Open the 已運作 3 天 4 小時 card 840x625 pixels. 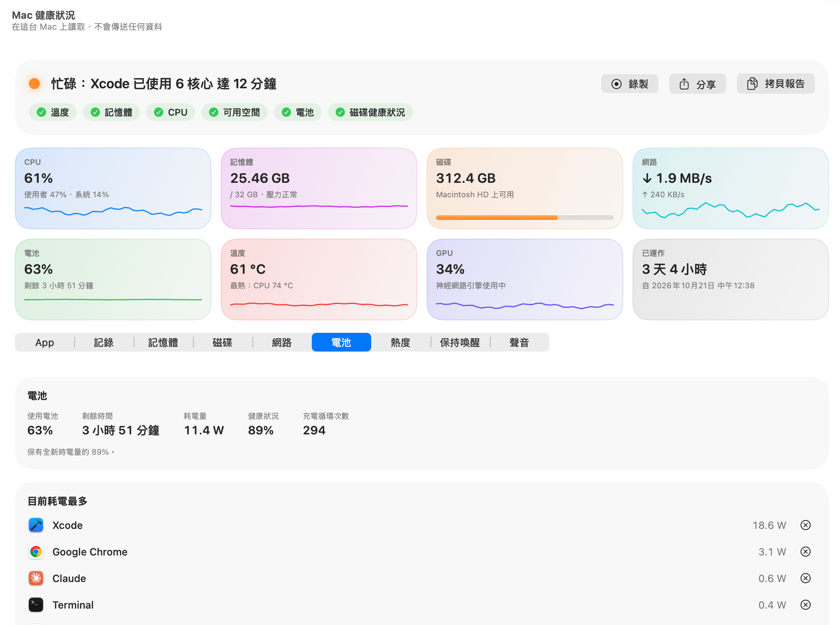point(731,279)
